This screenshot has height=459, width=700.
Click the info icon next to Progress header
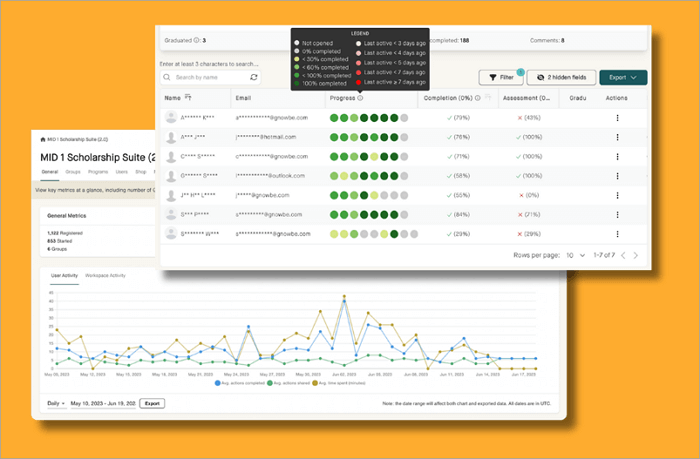point(360,98)
